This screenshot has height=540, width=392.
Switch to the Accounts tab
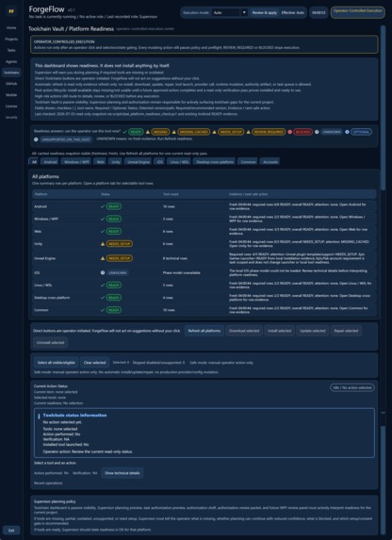coord(270,161)
